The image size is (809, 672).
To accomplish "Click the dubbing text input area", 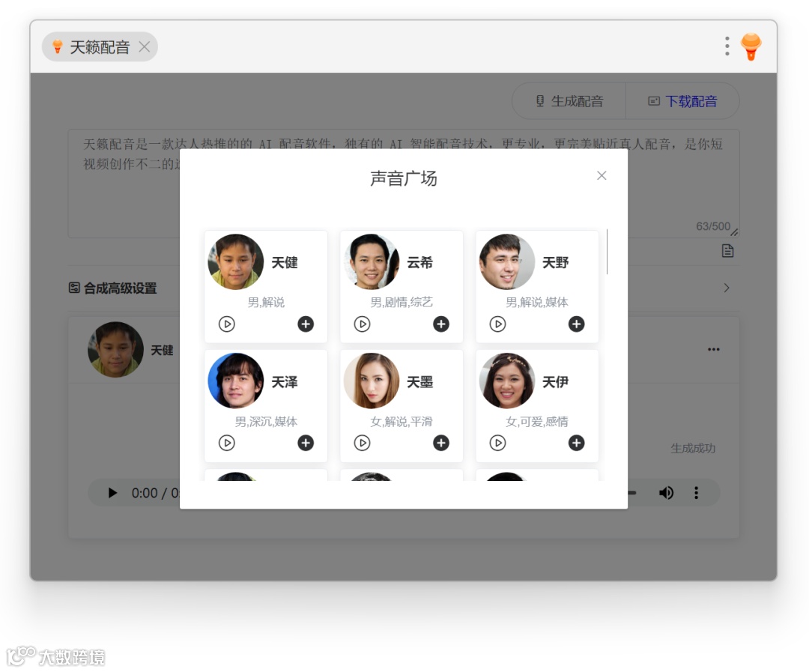I will point(404,184).
